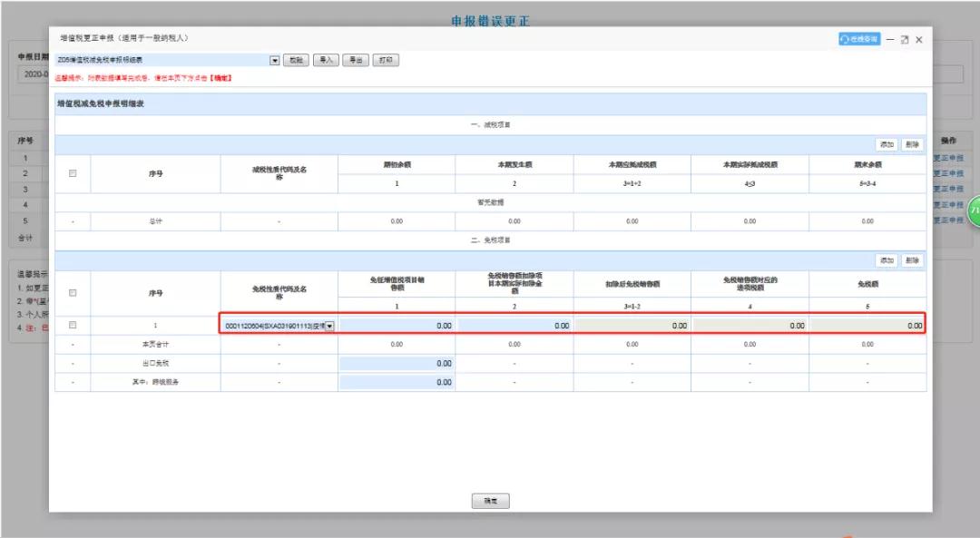The image size is (980, 538).
Task: Maximize the 增值税更正申报 dialog window
Action: click(905, 40)
